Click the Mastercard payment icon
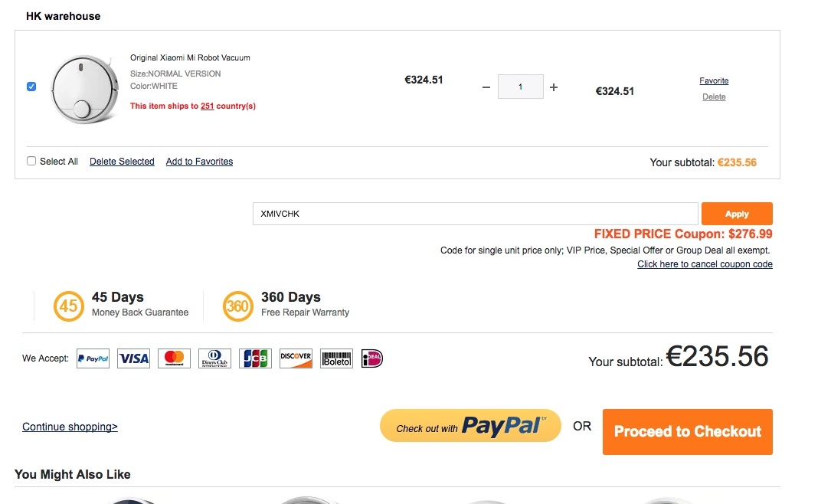Image resolution: width=831 pixels, height=504 pixels. tap(174, 358)
